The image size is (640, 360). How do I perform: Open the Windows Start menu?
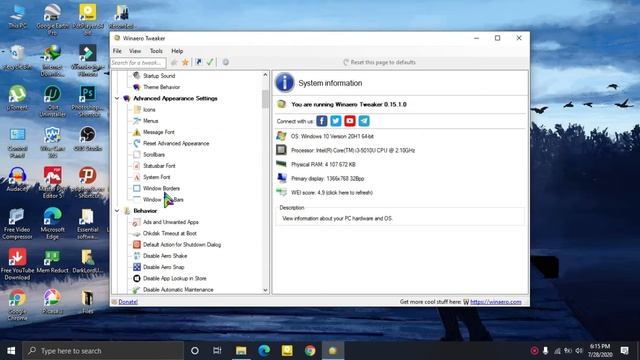coord(11,351)
